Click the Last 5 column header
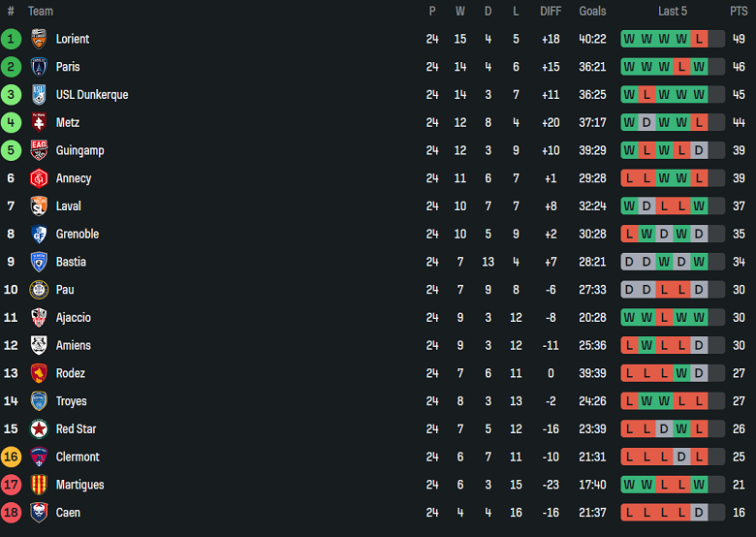This screenshot has width=756, height=537. pyautogui.click(x=673, y=12)
